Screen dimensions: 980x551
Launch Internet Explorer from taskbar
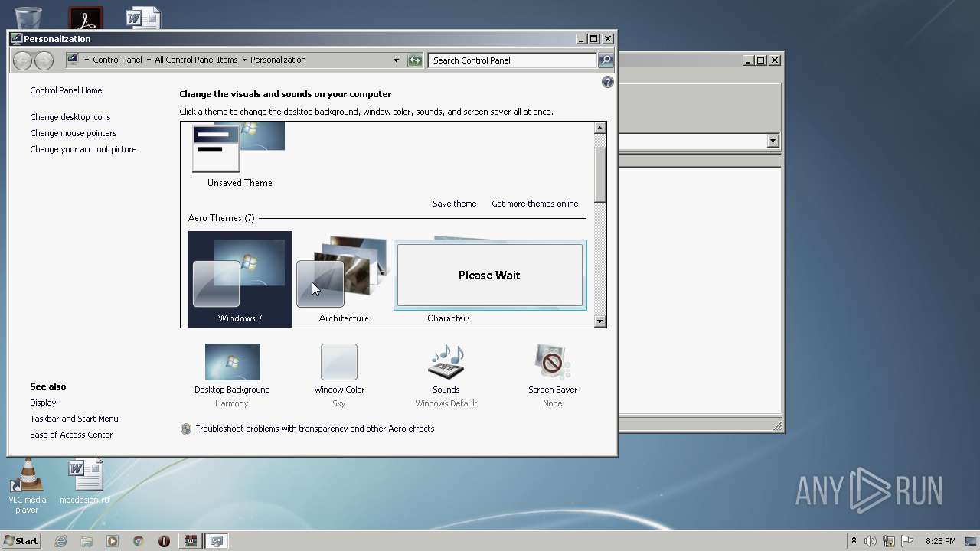60,541
